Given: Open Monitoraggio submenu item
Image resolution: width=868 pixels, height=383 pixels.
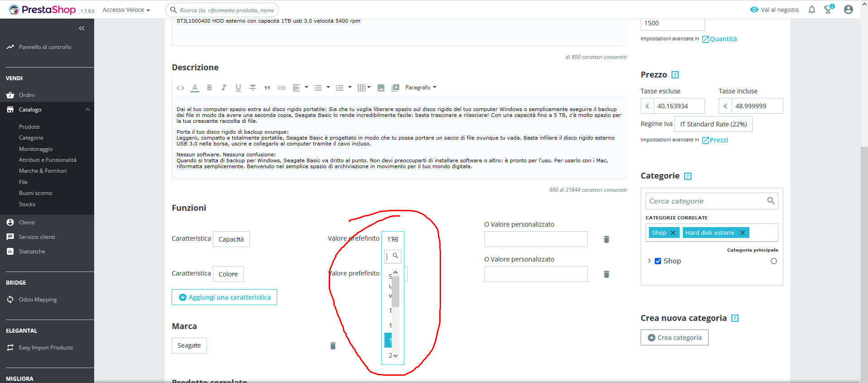Looking at the screenshot, I should (x=36, y=149).
